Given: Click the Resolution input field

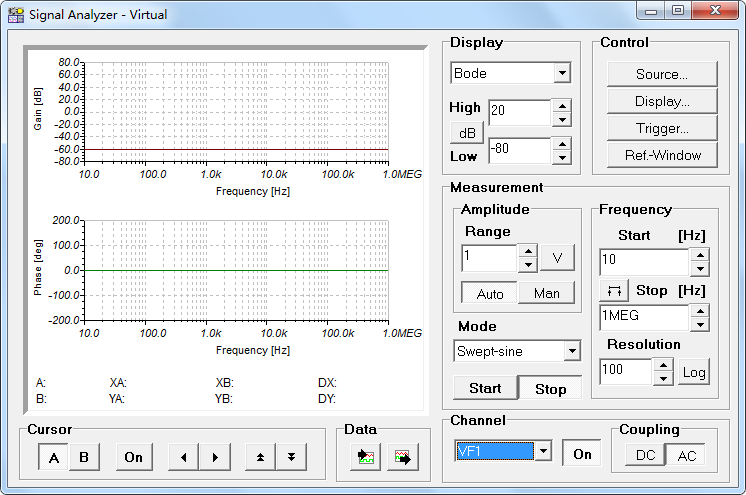Looking at the screenshot, I should pos(626,372).
